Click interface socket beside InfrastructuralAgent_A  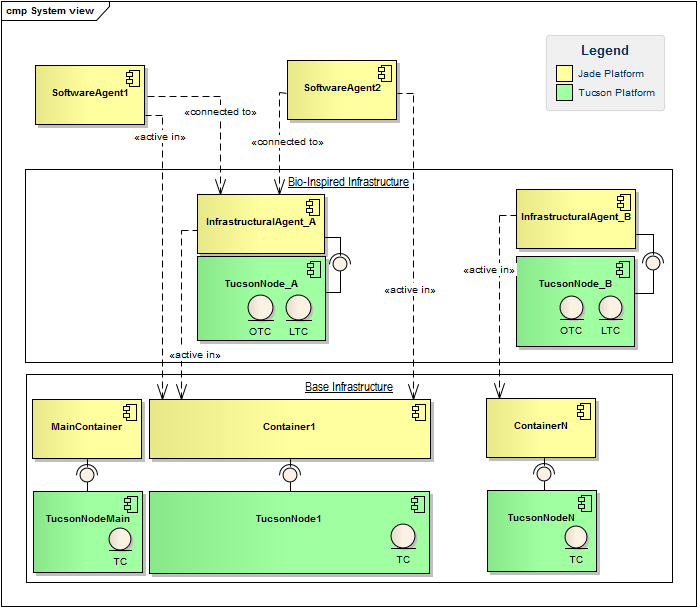pyautogui.click(x=340, y=264)
